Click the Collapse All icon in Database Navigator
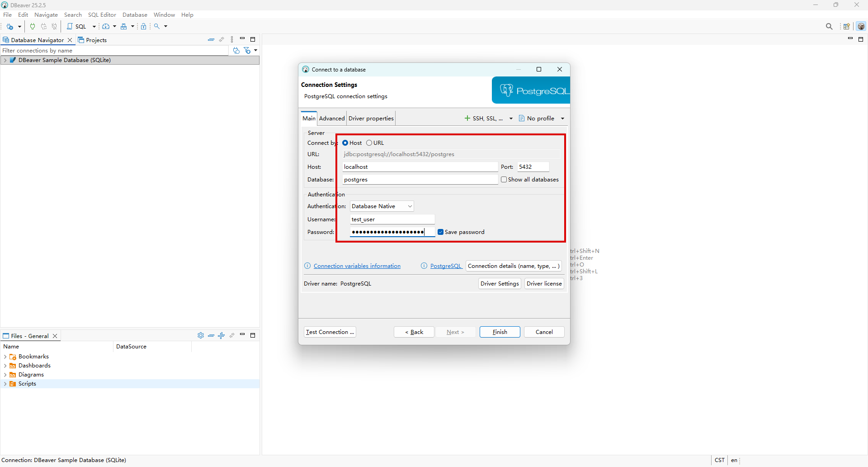 coord(211,40)
